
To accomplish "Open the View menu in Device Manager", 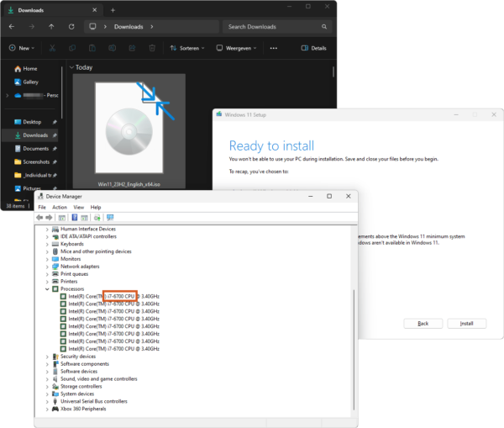I will [x=79, y=207].
